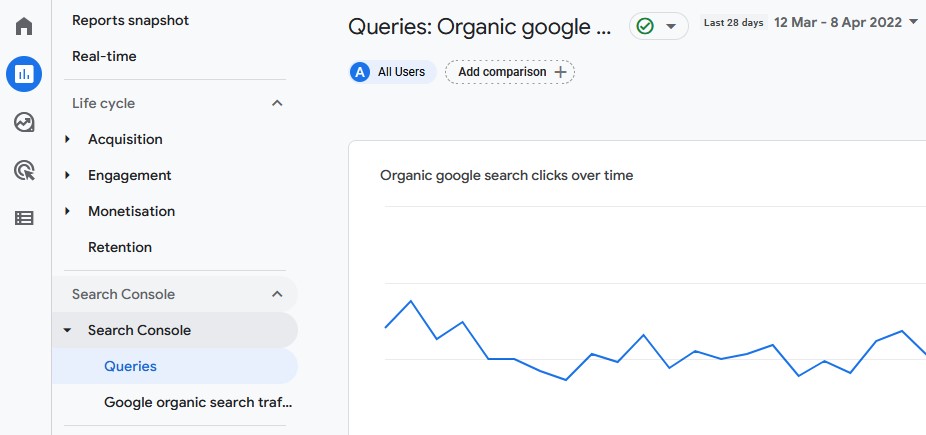Viewport: 926px width, 435px height.
Task: Expand the Engagement tree item
Action: (x=67, y=175)
